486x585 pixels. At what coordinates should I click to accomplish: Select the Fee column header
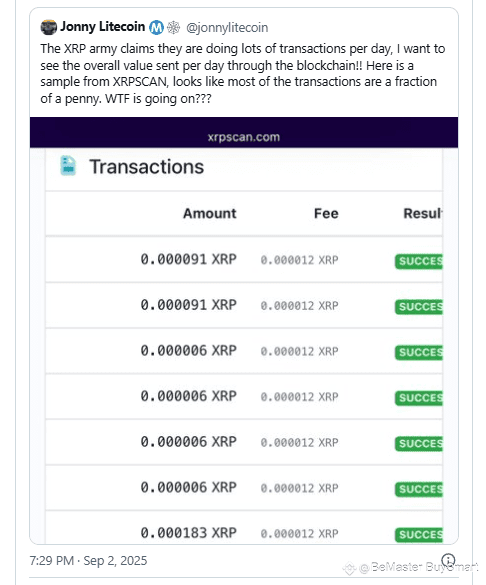(326, 213)
